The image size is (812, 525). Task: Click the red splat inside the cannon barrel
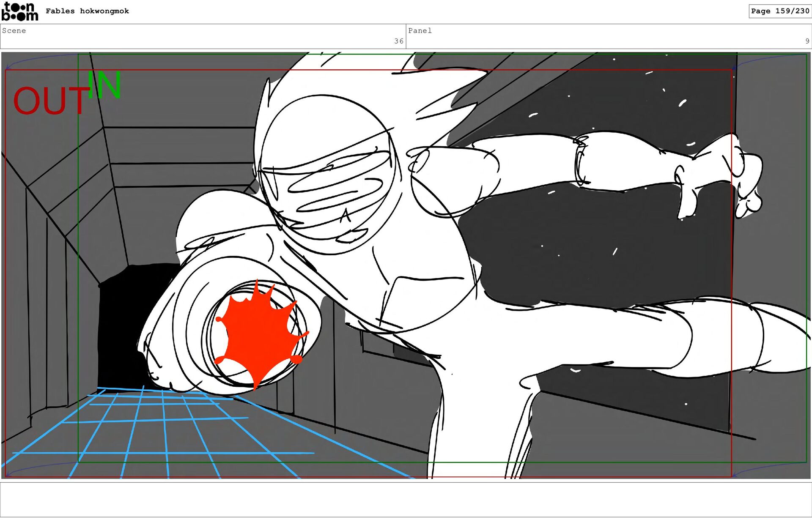click(x=259, y=334)
